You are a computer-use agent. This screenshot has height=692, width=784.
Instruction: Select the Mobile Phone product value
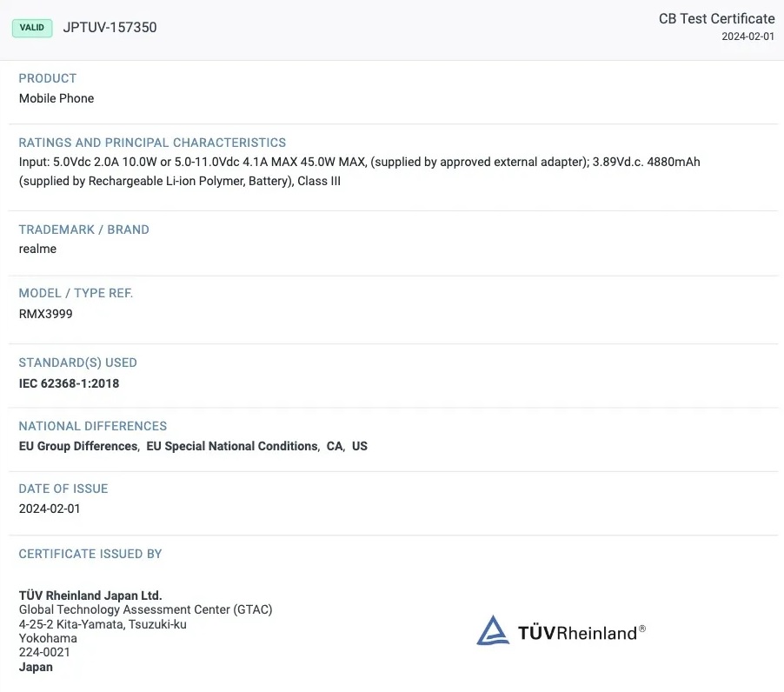[56, 98]
